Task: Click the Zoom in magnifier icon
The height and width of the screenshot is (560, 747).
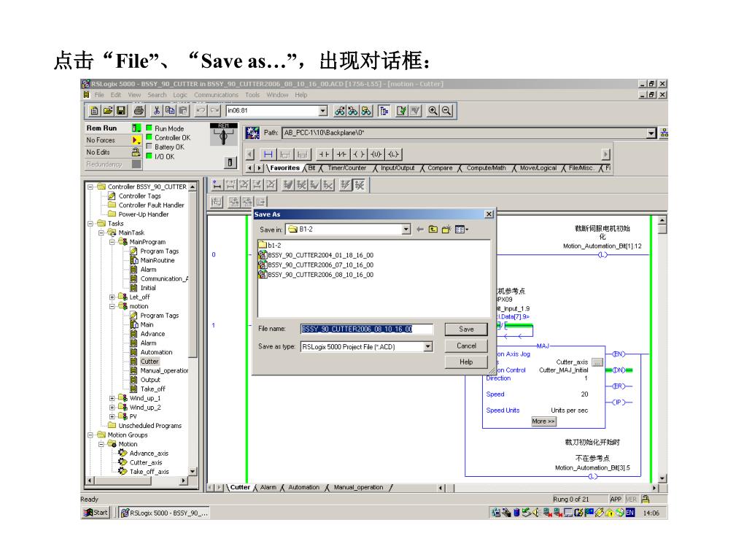Action: 433,111
